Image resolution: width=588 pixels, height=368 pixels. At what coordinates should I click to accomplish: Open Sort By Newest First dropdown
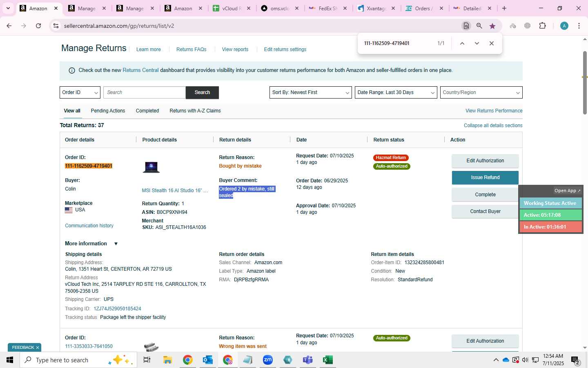pos(311,92)
